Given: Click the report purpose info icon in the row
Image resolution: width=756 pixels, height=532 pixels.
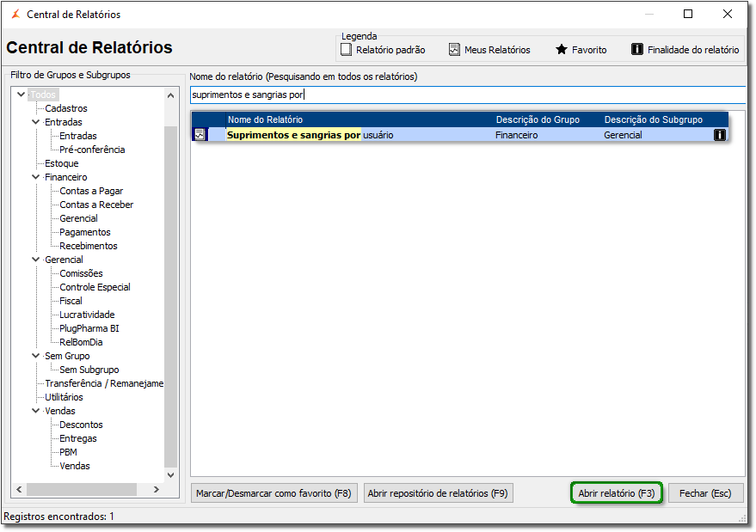Looking at the screenshot, I should [719, 135].
